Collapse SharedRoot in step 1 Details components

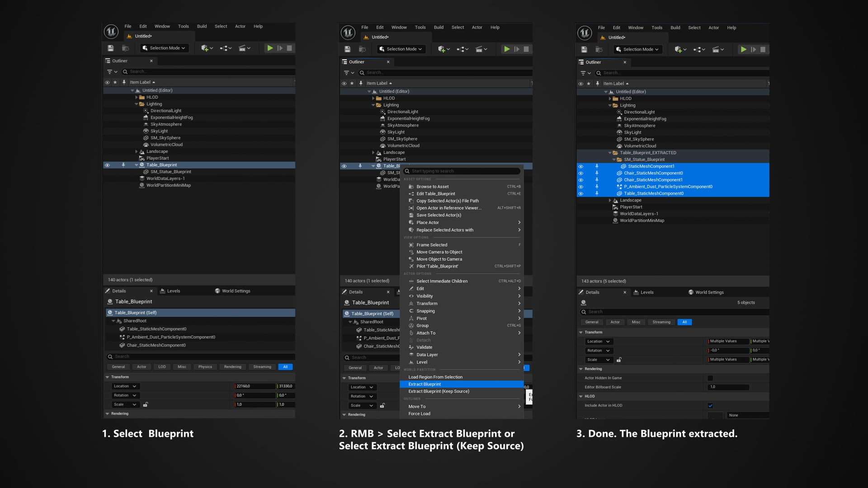click(x=113, y=321)
